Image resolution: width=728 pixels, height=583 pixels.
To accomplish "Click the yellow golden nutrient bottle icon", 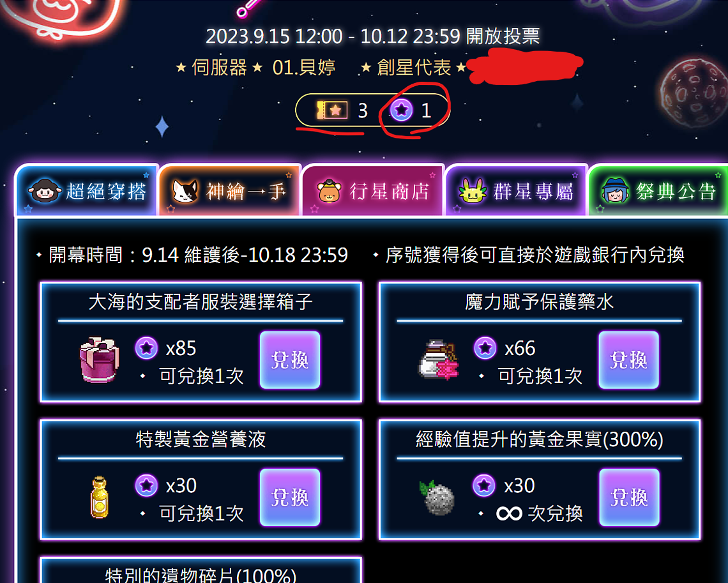I will point(100,497).
